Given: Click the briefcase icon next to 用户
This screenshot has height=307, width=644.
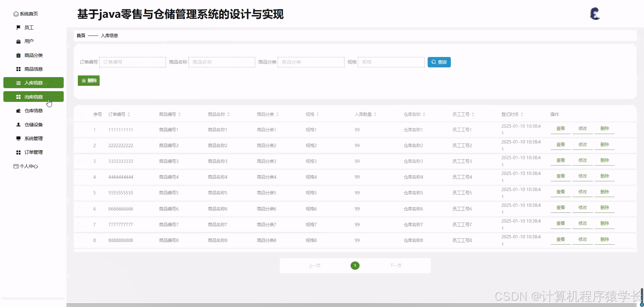Looking at the screenshot, I should [x=18, y=42].
